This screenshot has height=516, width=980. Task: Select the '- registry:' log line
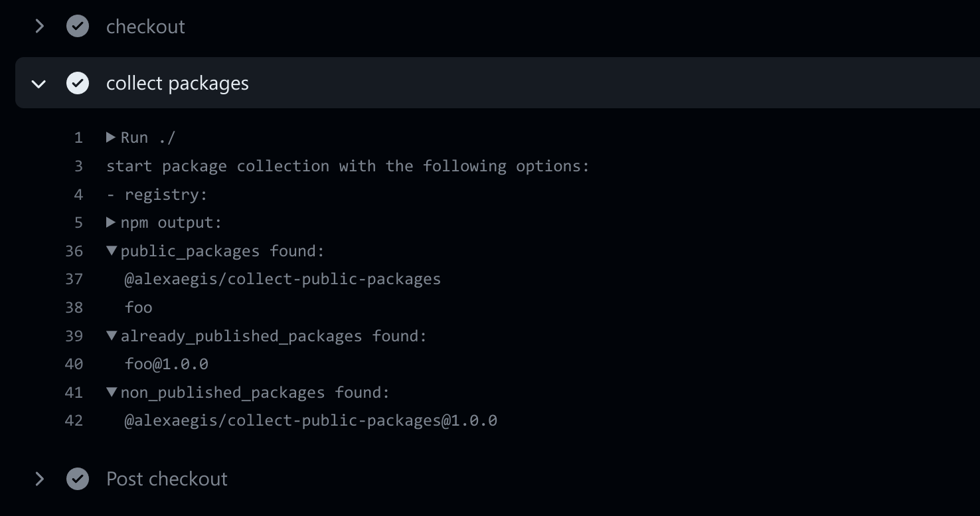157,195
